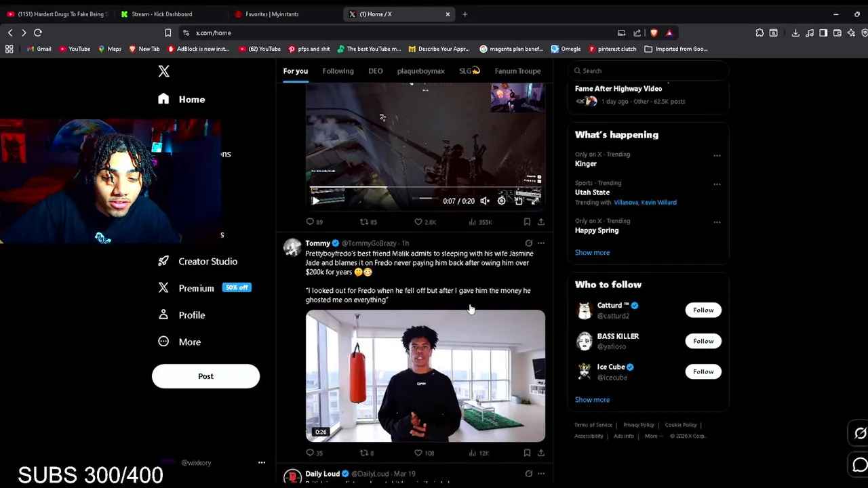Open Brave Shields lion icon
The image size is (868, 488).
(x=654, y=33)
